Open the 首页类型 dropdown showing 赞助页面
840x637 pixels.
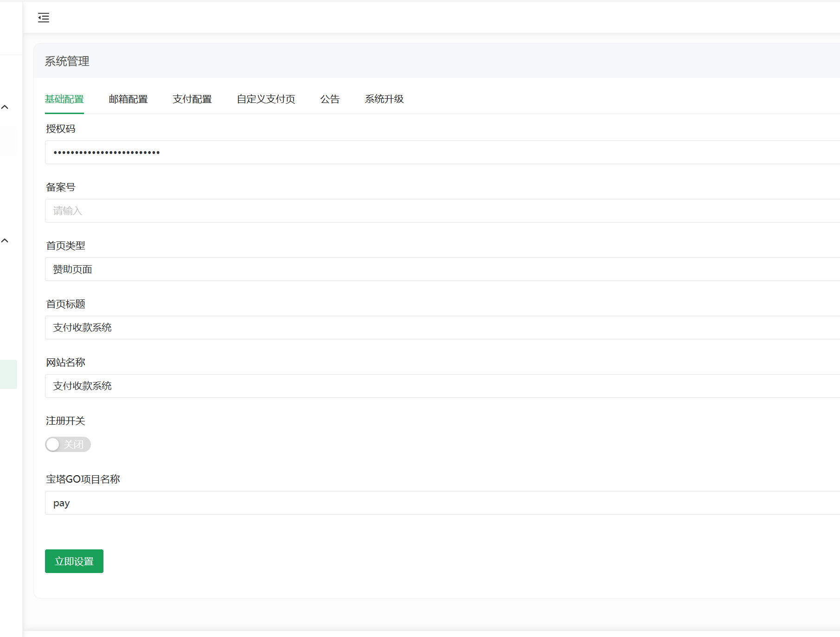coord(441,269)
